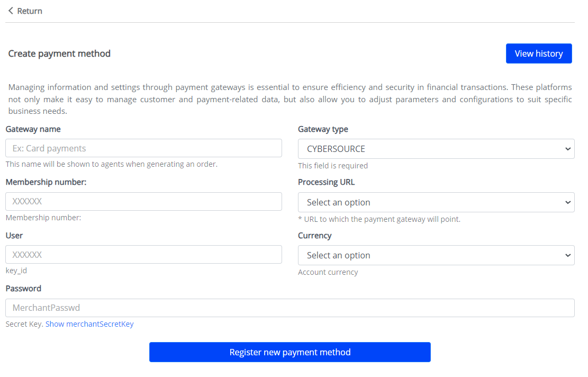Click the back chevron beside Return
588x377 pixels.
pos(11,11)
